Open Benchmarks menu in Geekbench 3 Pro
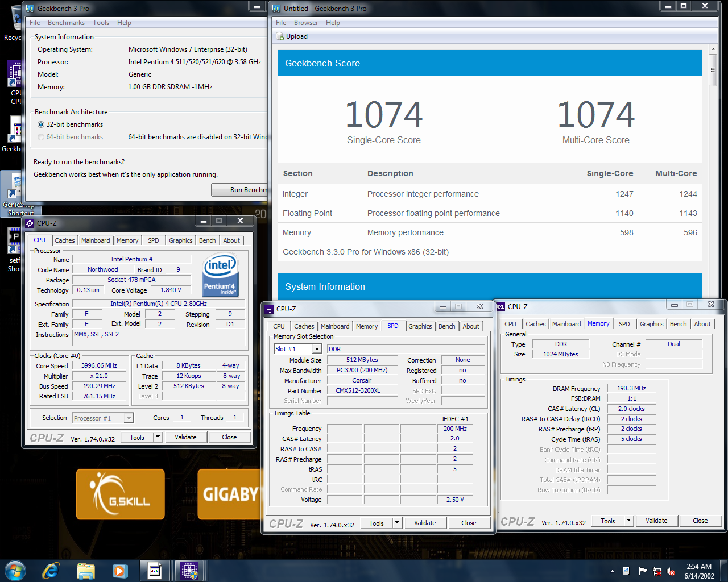 coord(66,23)
